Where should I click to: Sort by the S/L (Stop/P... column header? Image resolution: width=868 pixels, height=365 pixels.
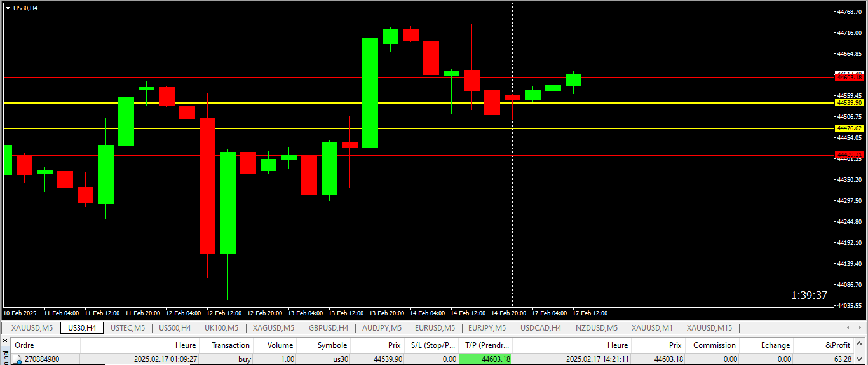click(x=431, y=345)
